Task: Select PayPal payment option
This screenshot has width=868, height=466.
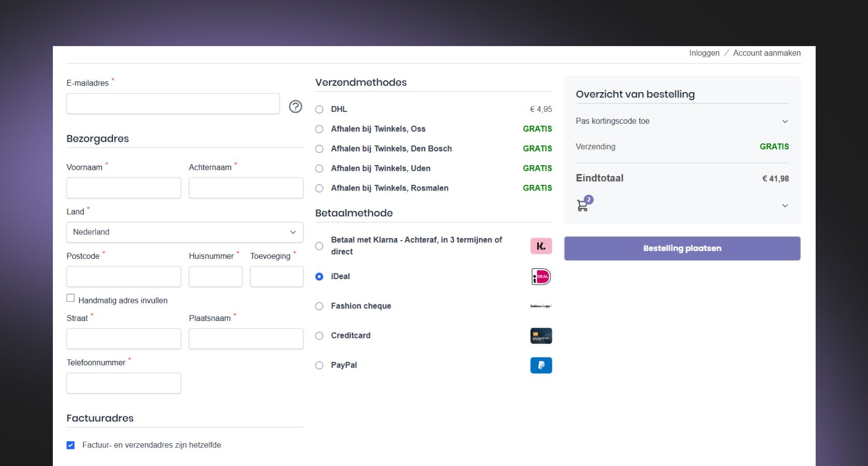Action: (319, 365)
